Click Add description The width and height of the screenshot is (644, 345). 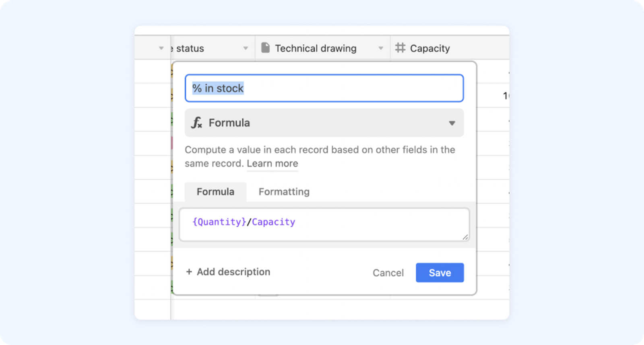click(228, 272)
